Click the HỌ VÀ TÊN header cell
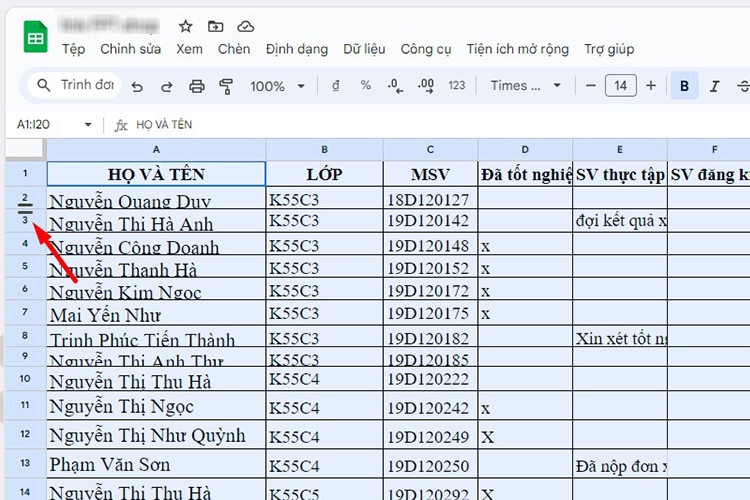 [x=156, y=174]
